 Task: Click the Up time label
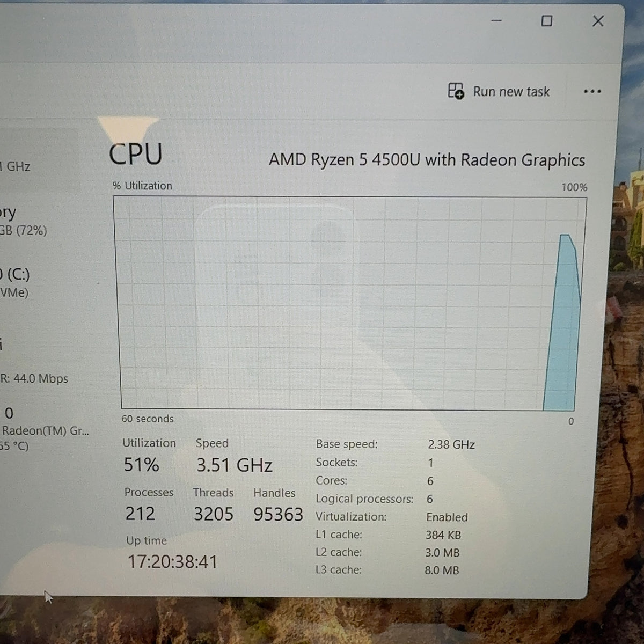click(147, 540)
